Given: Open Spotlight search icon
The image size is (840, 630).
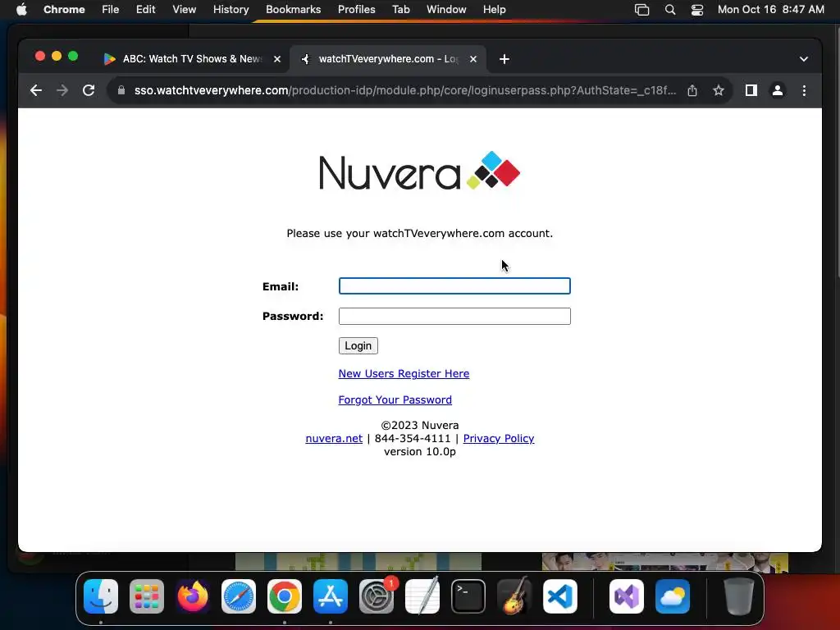Looking at the screenshot, I should pos(669,10).
